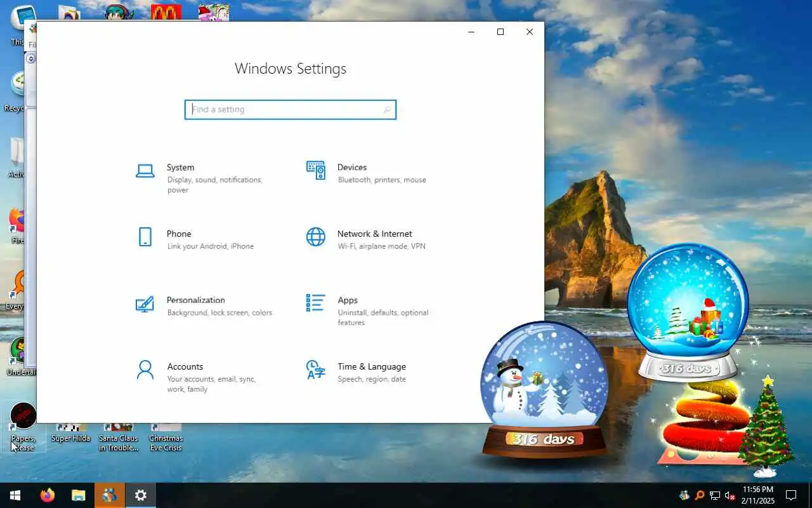Screen dimensions: 812x508
Task: Open the Devices settings category
Action: click(x=374, y=173)
